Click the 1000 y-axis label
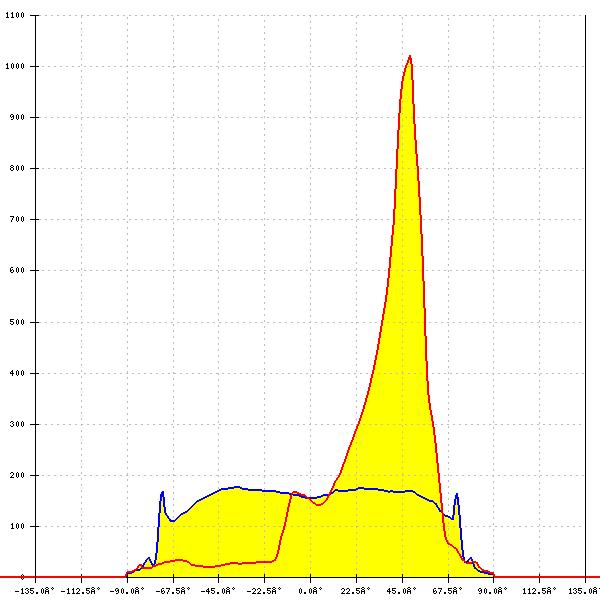 click(15, 66)
